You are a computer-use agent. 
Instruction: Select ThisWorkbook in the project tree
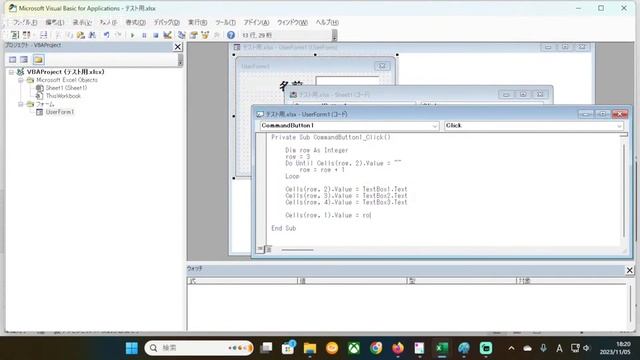tap(63, 96)
